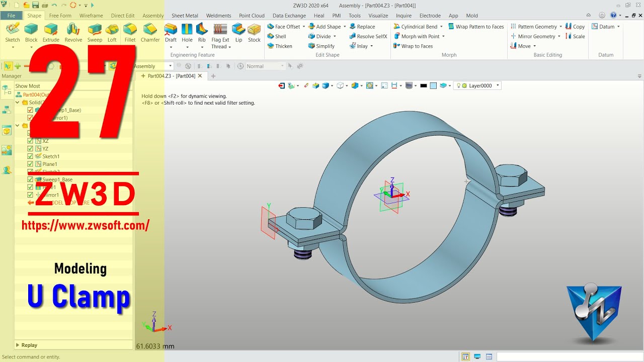Click the Replace command
Viewport: 644px width, 362px height.
[362, 27]
